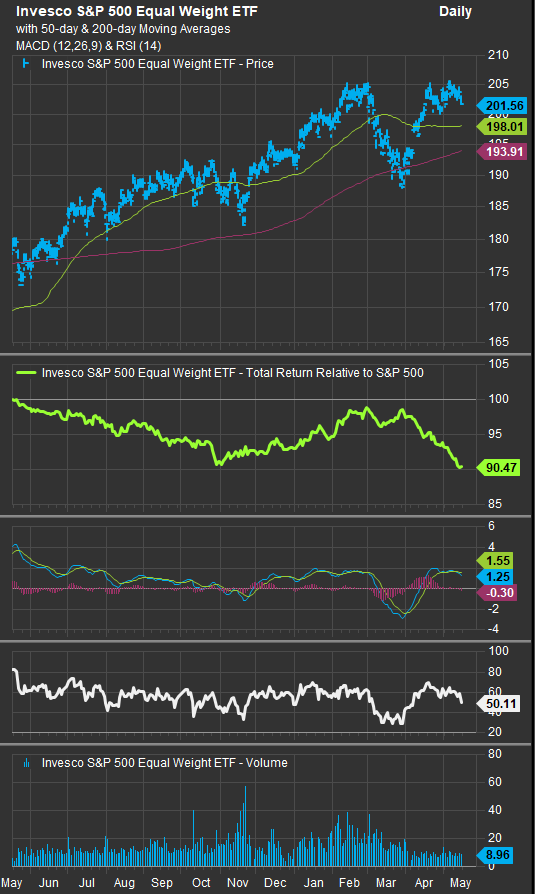Viewport: 535px width, 894px height.
Task: Click the Nov label on time axis
Action: point(237,883)
